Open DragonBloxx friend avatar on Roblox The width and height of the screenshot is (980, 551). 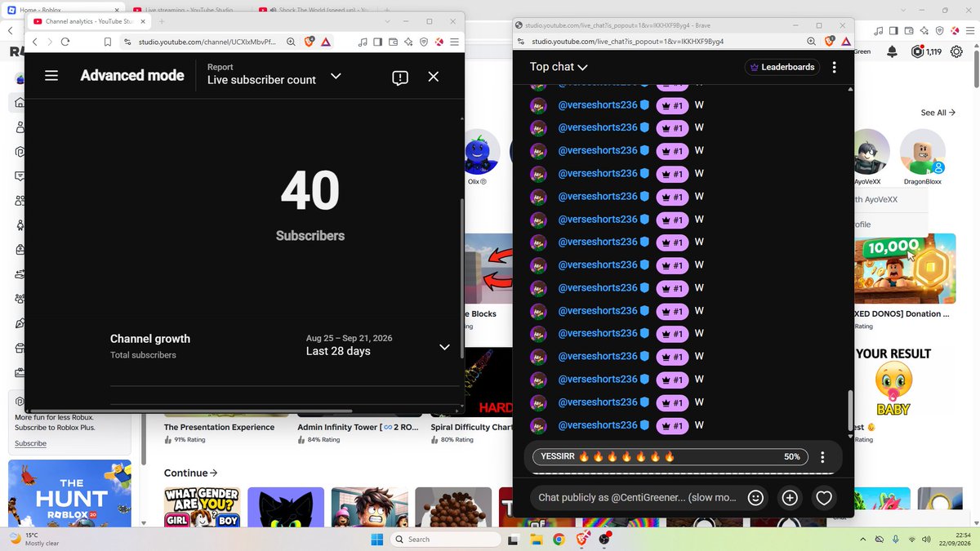(922, 151)
